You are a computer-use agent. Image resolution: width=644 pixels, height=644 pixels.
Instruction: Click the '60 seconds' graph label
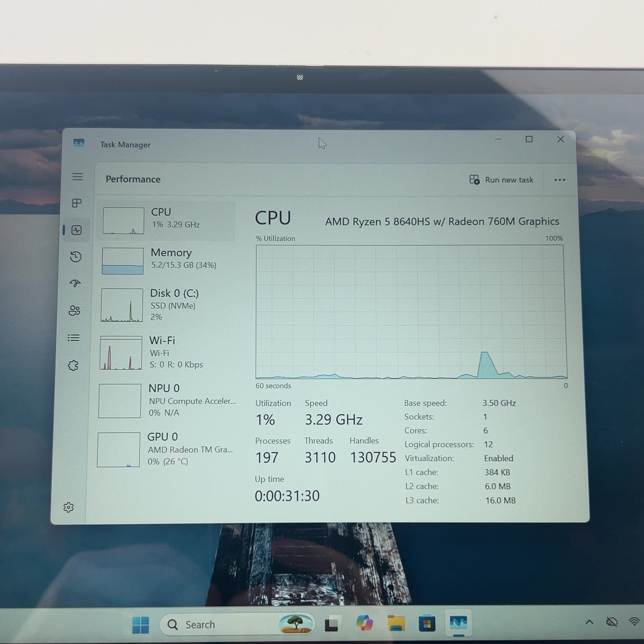[x=273, y=386]
